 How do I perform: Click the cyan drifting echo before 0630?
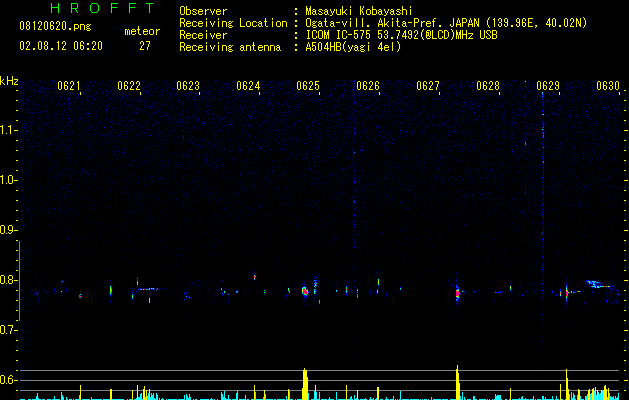pyautogui.click(x=598, y=284)
